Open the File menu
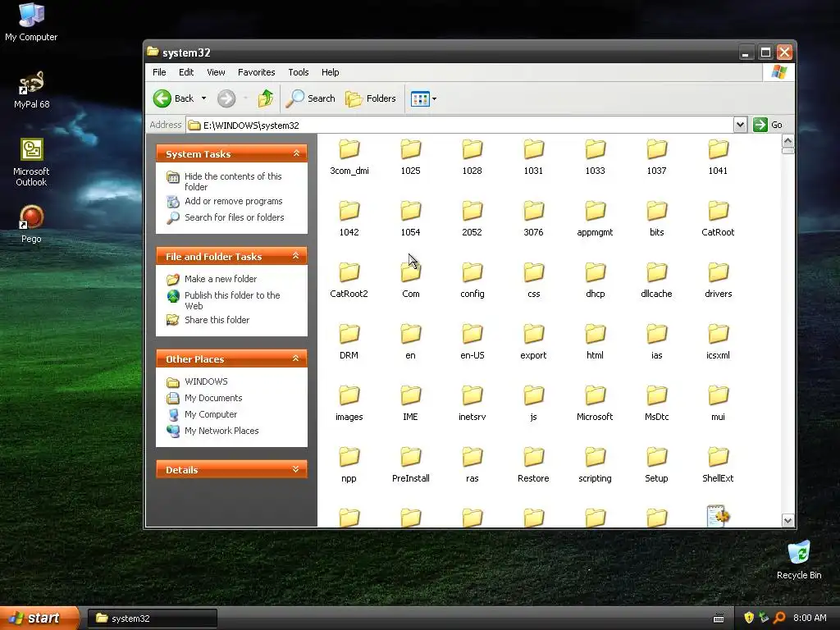The height and width of the screenshot is (630, 840). pos(159,72)
